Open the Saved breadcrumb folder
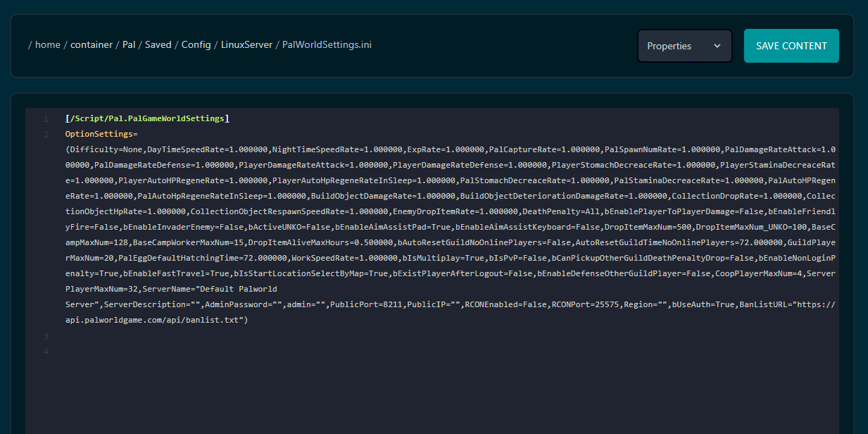The height and width of the screenshot is (434, 868). [158, 44]
